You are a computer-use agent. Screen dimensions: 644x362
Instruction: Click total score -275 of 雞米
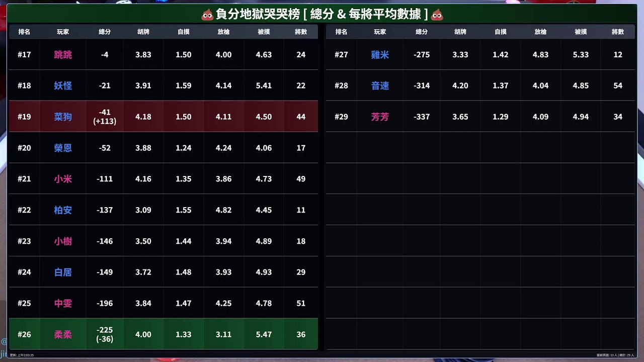pos(422,55)
